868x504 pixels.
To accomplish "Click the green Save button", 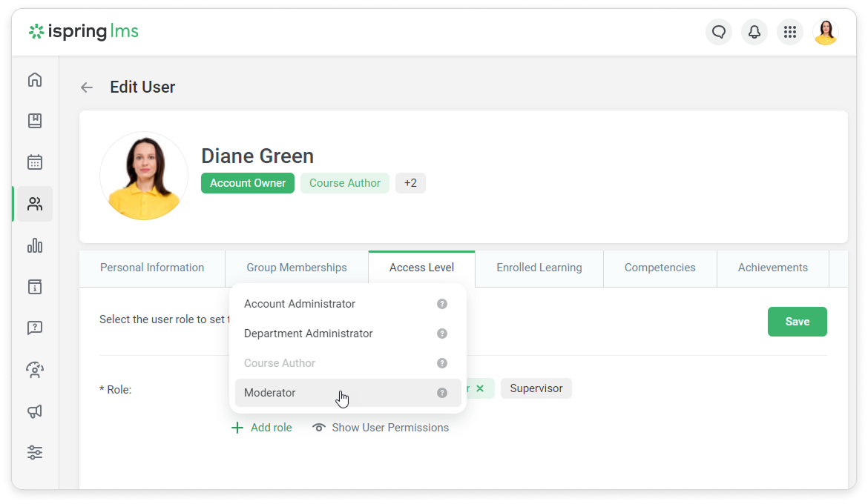I will tap(797, 322).
